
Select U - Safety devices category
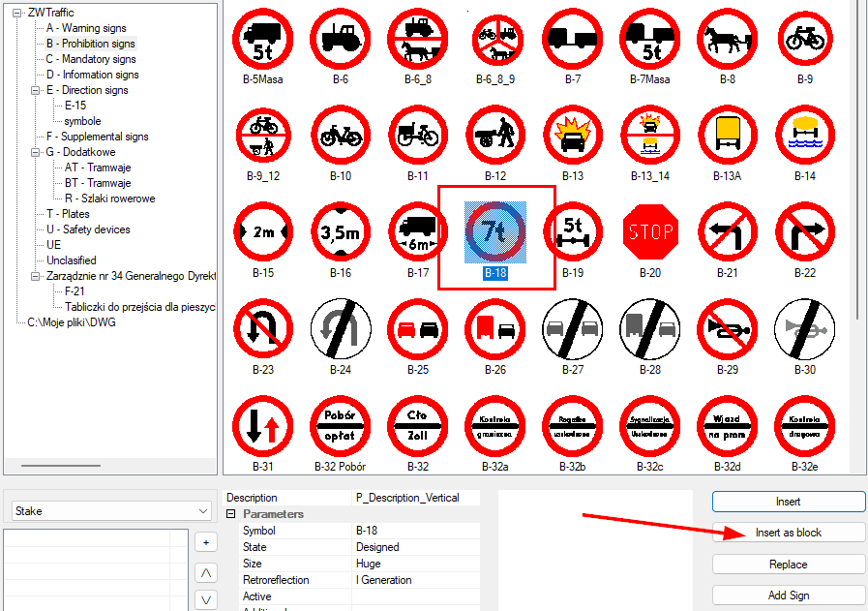click(88, 229)
